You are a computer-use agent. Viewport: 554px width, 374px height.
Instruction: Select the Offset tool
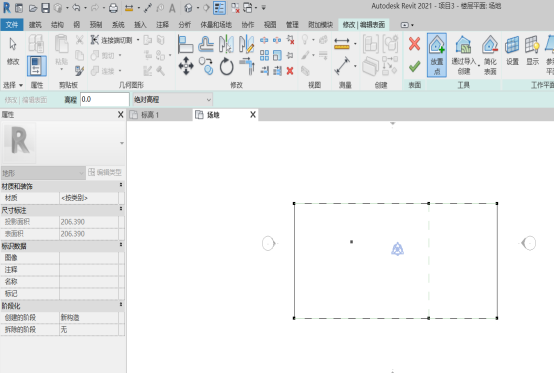(206, 44)
